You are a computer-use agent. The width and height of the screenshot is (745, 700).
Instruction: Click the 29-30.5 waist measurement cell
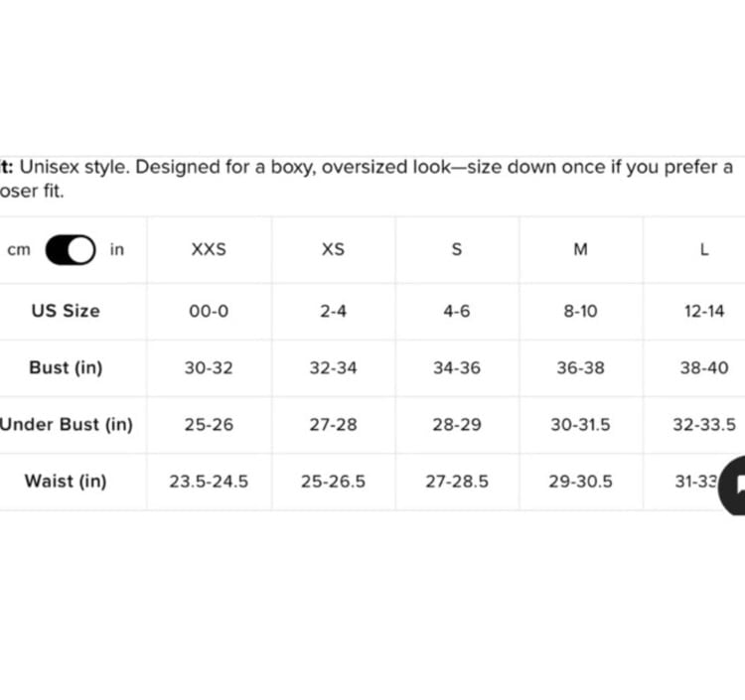point(581,482)
